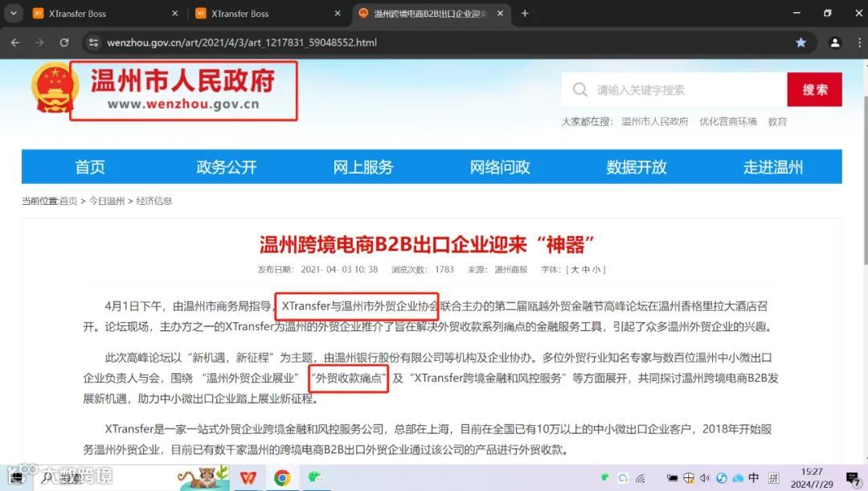This screenshot has height=491, width=868.
Task: Click the publish date 2021-04-03 10:38
Action: point(339,269)
